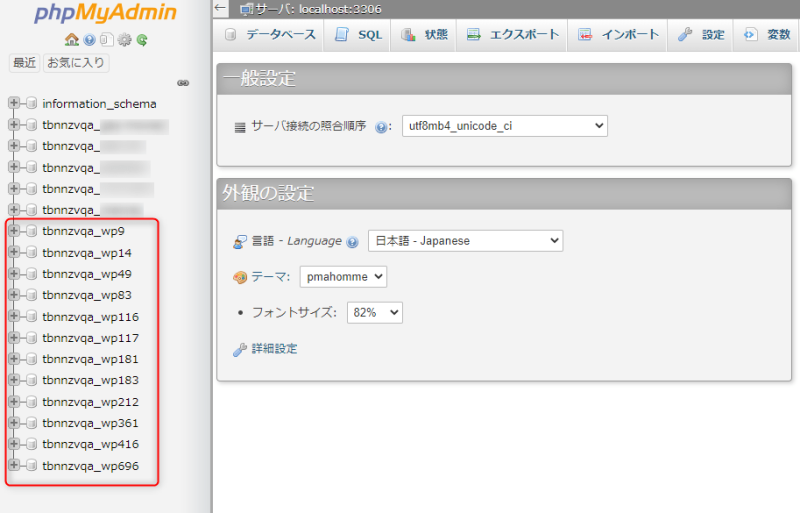Click the database icon for tbnnzvqa_wp116
This screenshot has width=800, height=513.
tap(32, 316)
